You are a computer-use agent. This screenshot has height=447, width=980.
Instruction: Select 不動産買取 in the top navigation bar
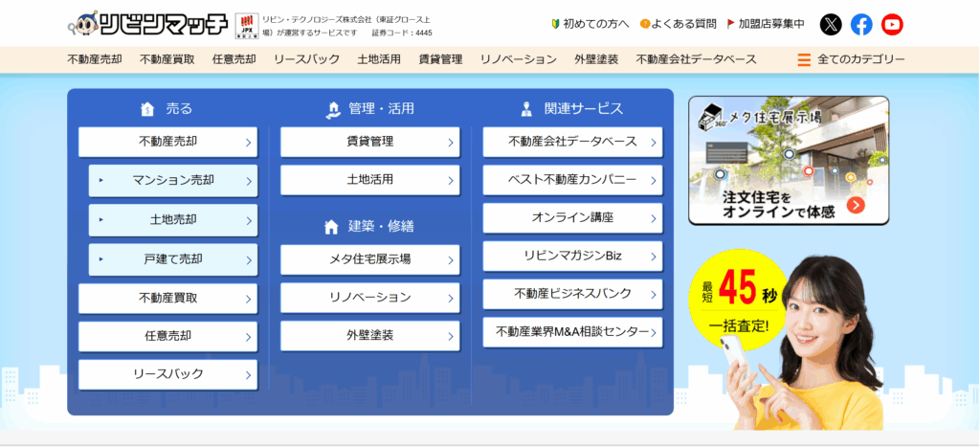click(167, 59)
